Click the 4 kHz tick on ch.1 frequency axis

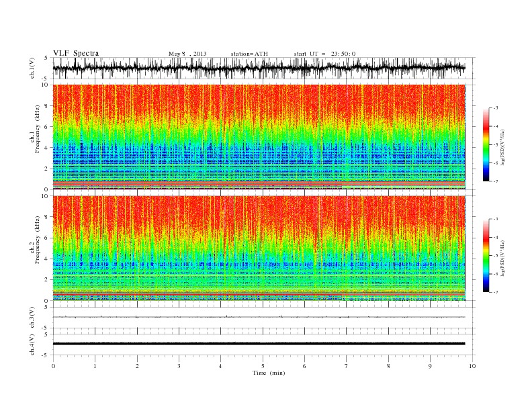pos(46,148)
